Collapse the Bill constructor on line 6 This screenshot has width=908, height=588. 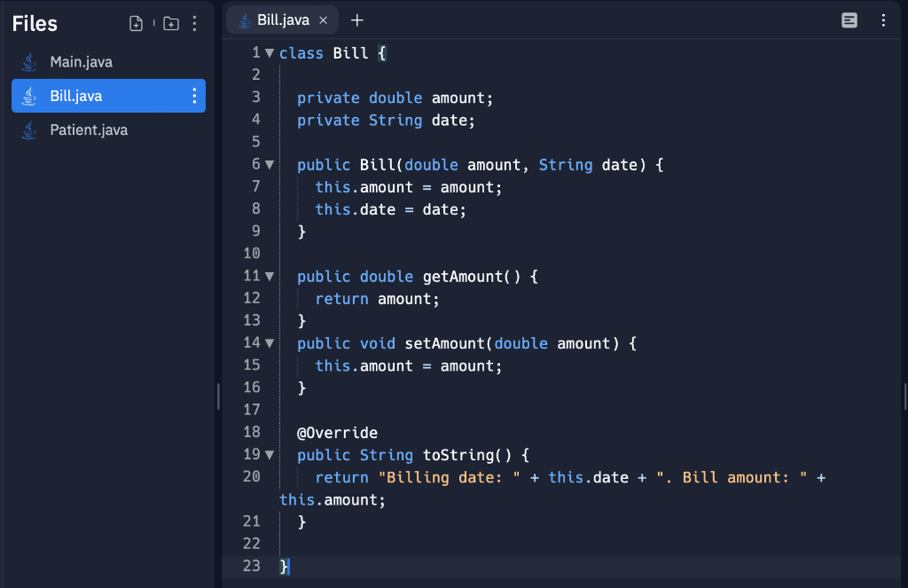coord(269,164)
